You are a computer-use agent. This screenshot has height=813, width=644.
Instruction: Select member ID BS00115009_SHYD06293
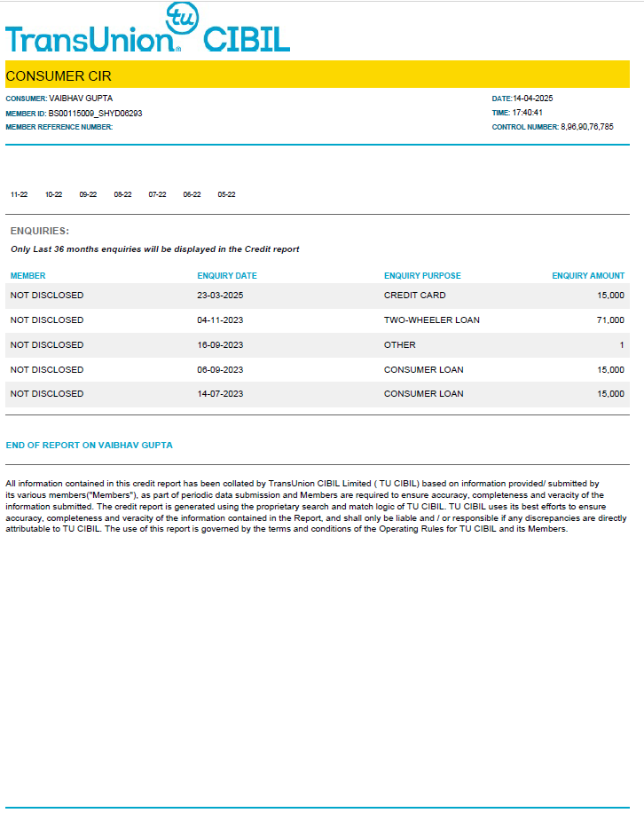[x=95, y=113]
